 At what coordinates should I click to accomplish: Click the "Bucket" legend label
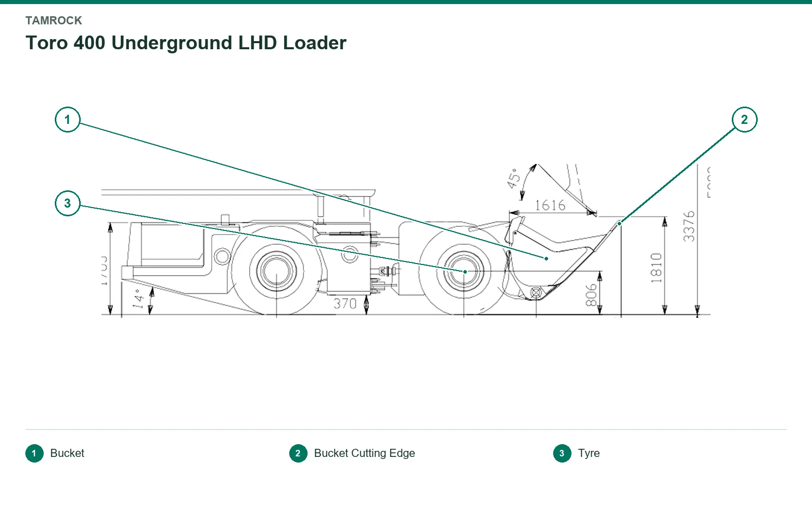(67, 453)
